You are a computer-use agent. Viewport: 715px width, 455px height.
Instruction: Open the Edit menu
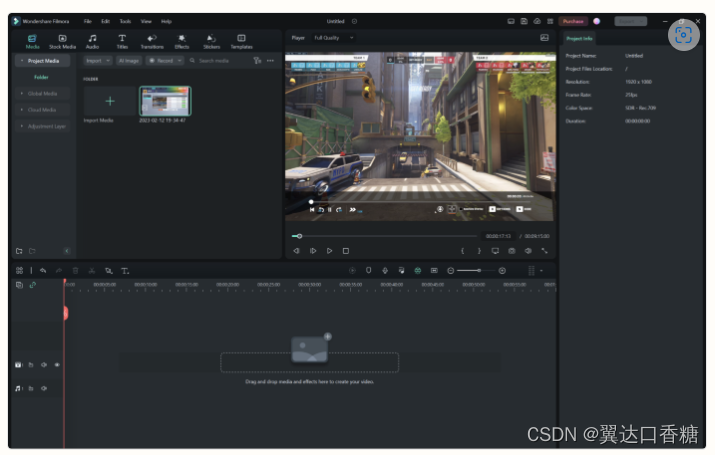(105, 21)
